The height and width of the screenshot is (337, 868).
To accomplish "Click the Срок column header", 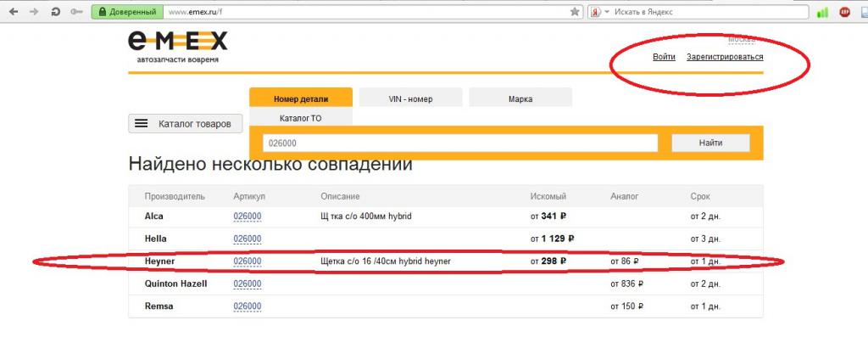I will pos(699,196).
